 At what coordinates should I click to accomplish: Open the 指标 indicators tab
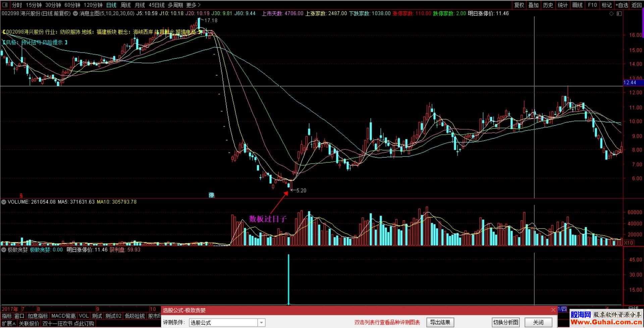pos(7,316)
